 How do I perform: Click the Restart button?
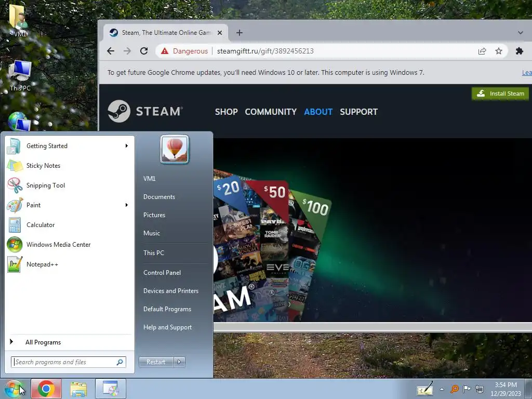156,362
